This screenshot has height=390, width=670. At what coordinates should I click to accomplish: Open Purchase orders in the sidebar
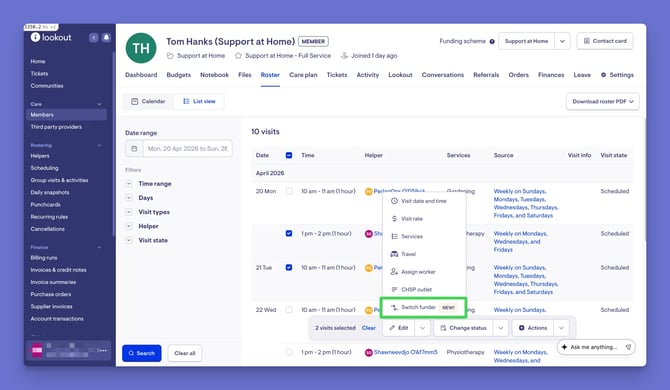[51, 294]
